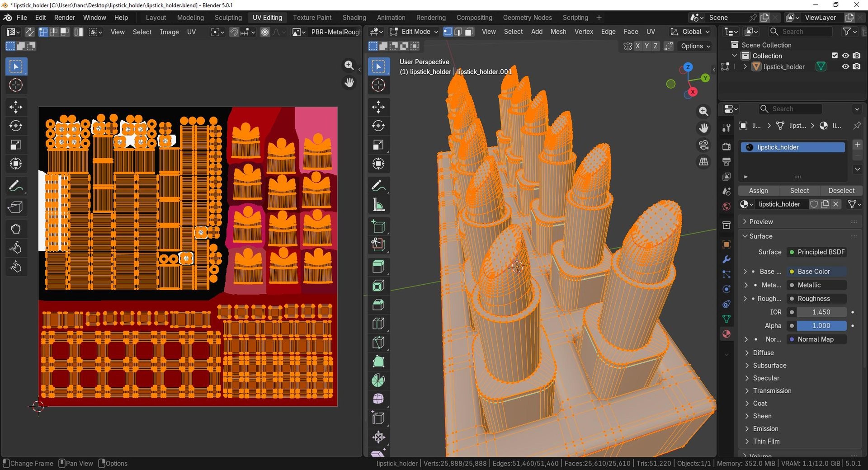The height and width of the screenshot is (470, 868).
Task: Select the Measure tool in 3D viewport
Action: coord(378,205)
